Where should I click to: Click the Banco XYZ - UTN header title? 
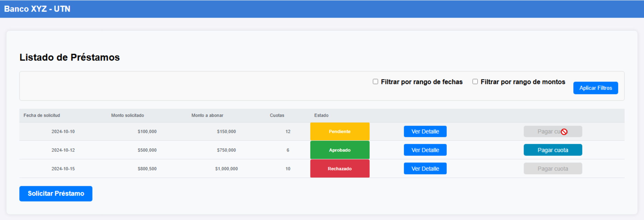click(x=37, y=9)
